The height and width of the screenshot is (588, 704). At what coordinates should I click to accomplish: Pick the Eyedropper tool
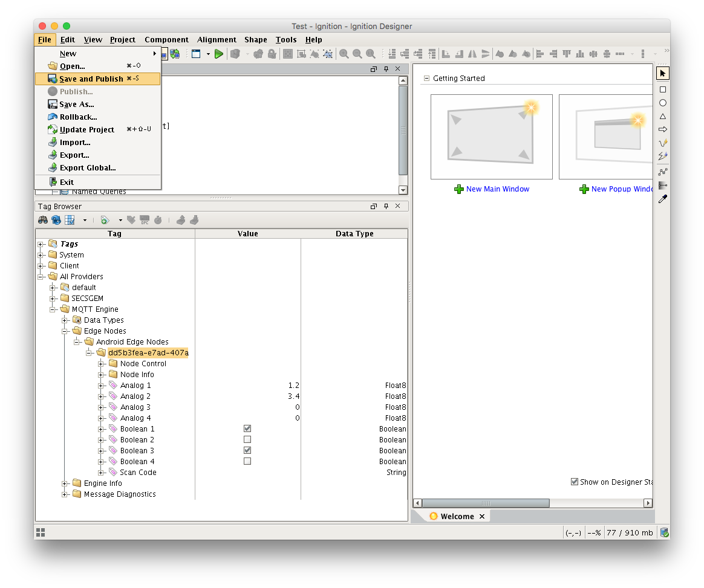pos(663,199)
